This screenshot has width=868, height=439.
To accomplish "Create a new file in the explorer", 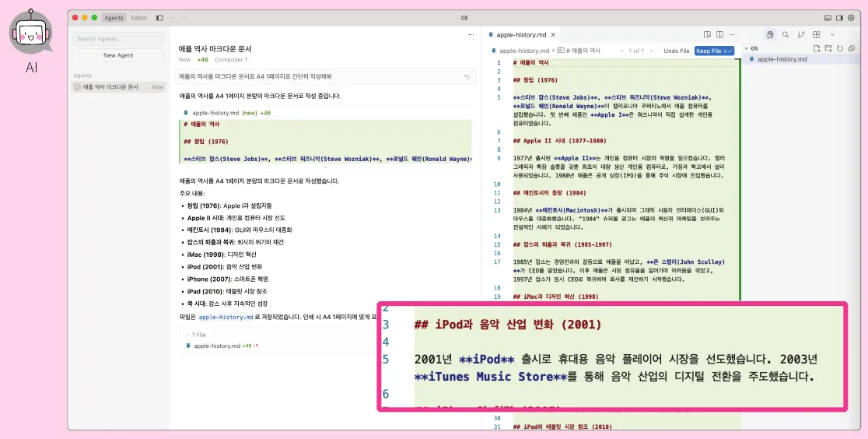I will [x=817, y=49].
